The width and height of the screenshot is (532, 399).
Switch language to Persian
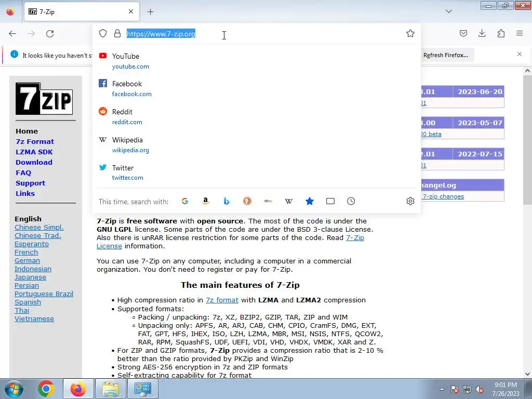(26, 285)
